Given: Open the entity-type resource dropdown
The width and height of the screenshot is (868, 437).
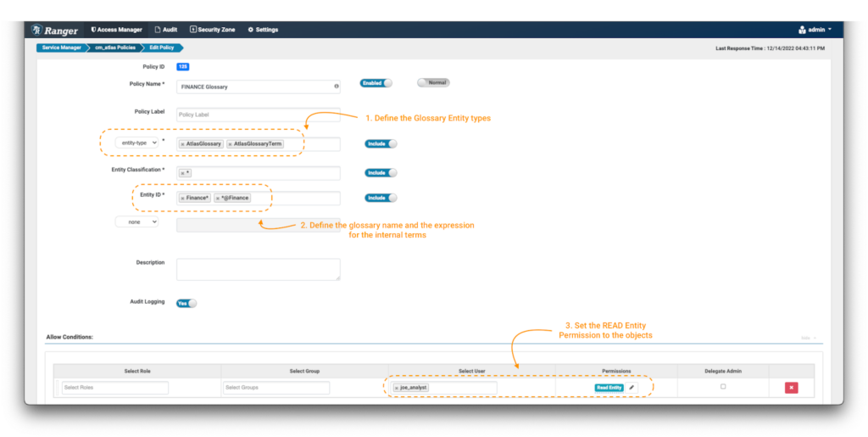Looking at the screenshot, I should (137, 143).
